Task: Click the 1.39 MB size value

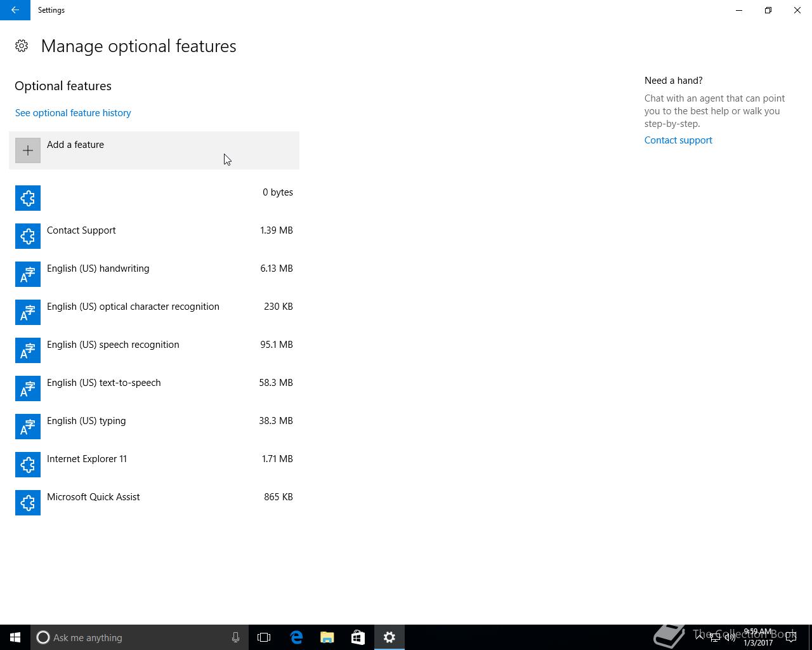Action: [277, 230]
